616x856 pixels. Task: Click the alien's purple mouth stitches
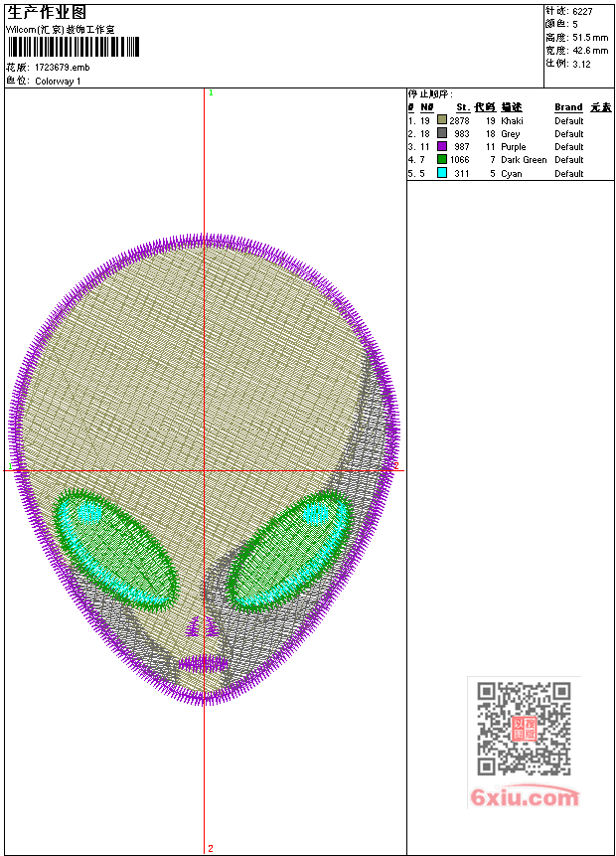pyautogui.click(x=204, y=662)
